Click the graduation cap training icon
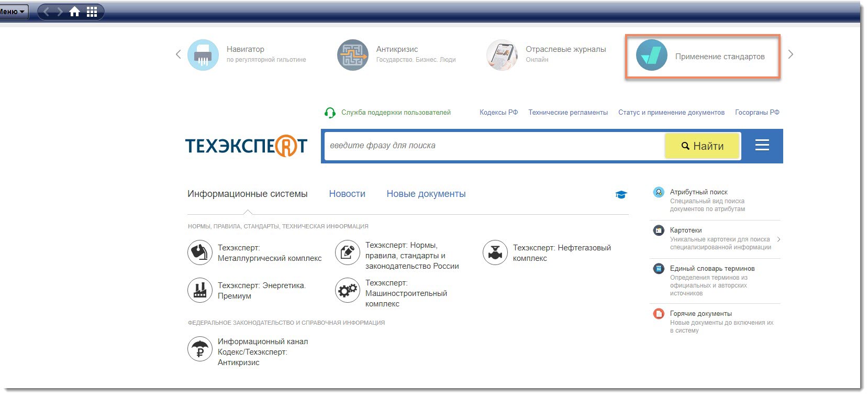868x396 pixels. tap(621, 195)
